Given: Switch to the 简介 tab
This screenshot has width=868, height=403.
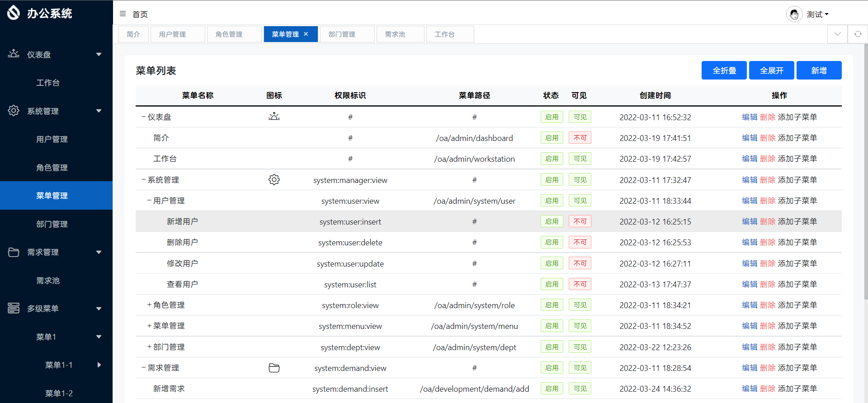Looking at the screenshot, I should [133, 34].
